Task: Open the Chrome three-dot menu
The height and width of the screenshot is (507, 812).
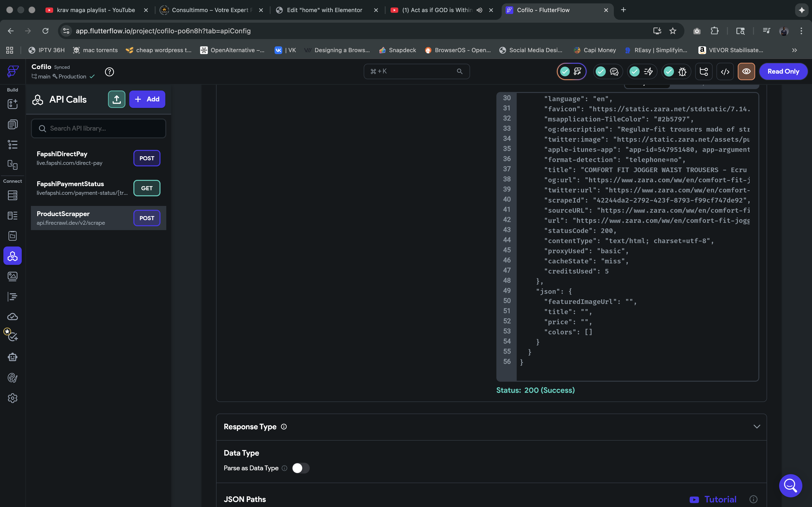Action: [x=801, y=31]
